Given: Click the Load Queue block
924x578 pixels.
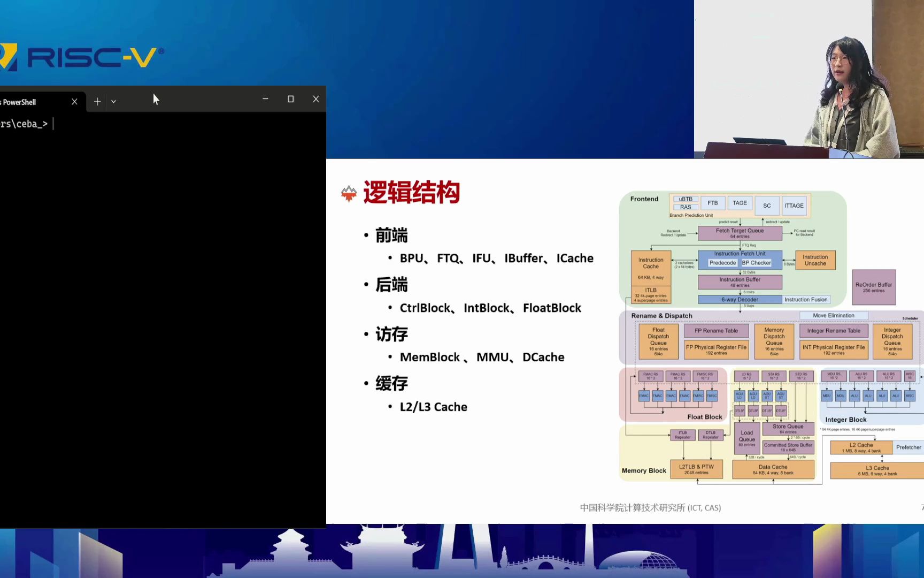Looking at the screenshot, I should point(747,439).
